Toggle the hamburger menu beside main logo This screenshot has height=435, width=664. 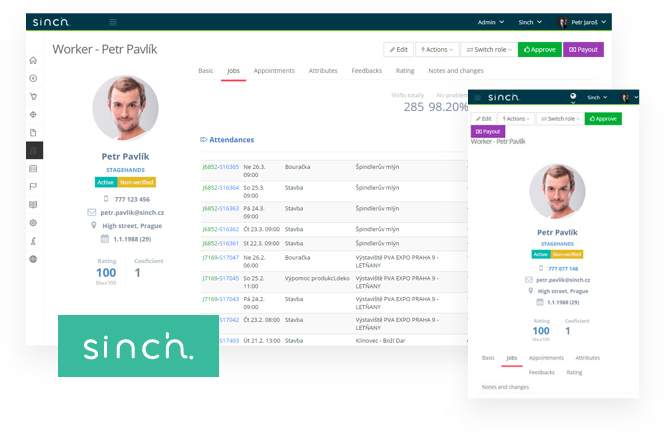113,22
